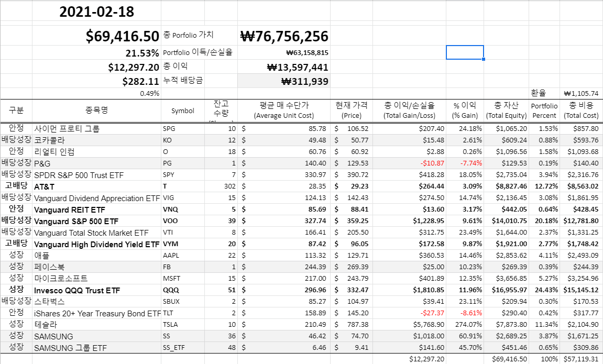This screenshot has height=364, width=603.
Task: Select the 0.49% cell
Action: coord(96,93)
